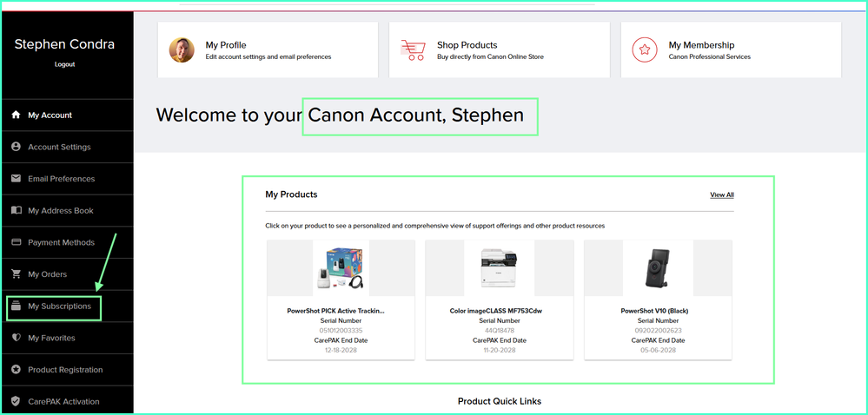Click serial number 44Q18478

[x=500, y=331]
